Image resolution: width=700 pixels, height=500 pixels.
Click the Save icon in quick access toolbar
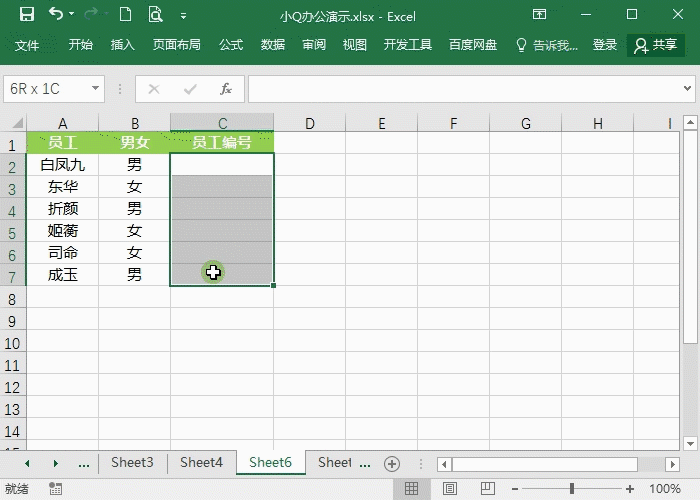(x=27, y=15)
